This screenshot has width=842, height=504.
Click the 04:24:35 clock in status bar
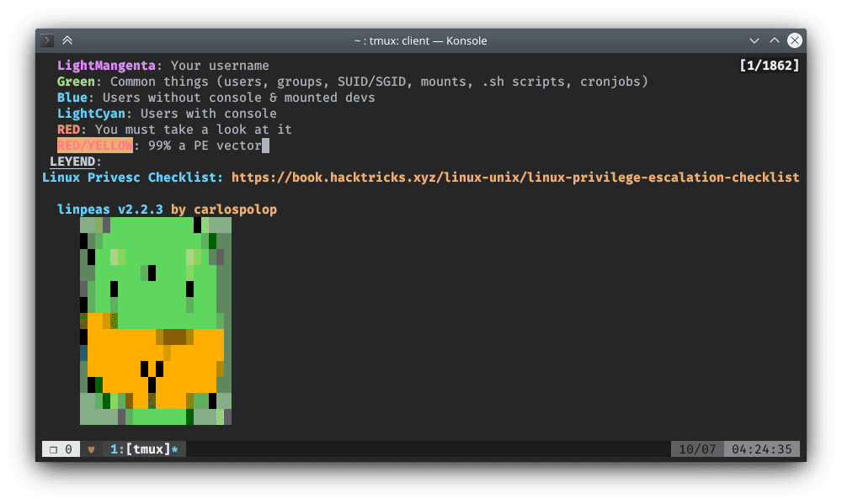[761, 449]
